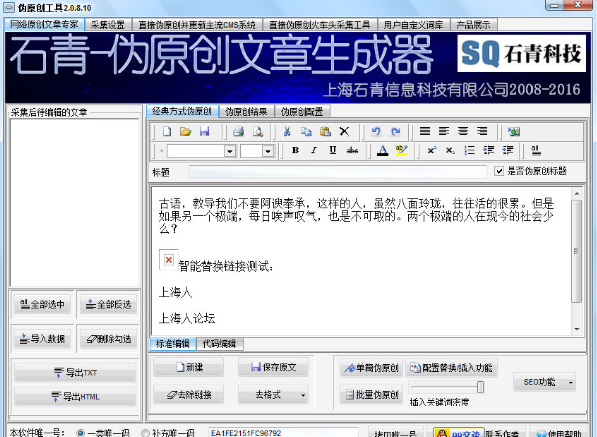Open the 直接伪原创火车头采集工具 tab
This screenshot has width=597, height=437.
click(x=320, y=25)
